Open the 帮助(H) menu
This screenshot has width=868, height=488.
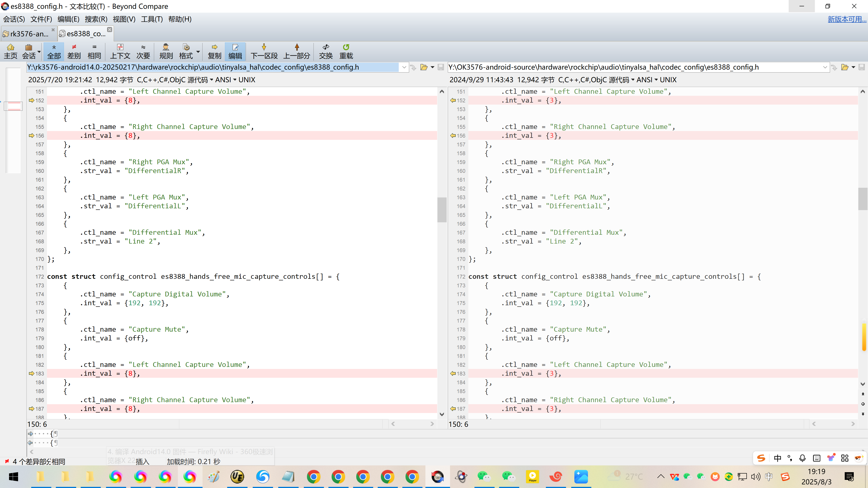180,19
